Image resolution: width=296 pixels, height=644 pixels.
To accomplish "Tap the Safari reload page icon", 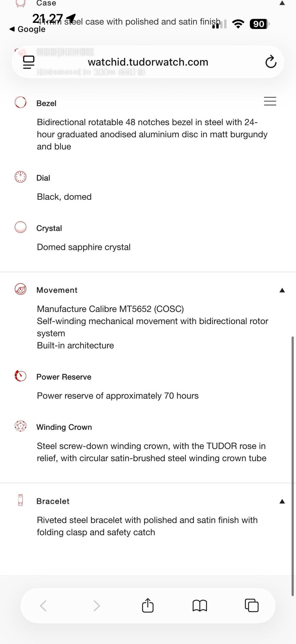I will (x=271, y=62).
